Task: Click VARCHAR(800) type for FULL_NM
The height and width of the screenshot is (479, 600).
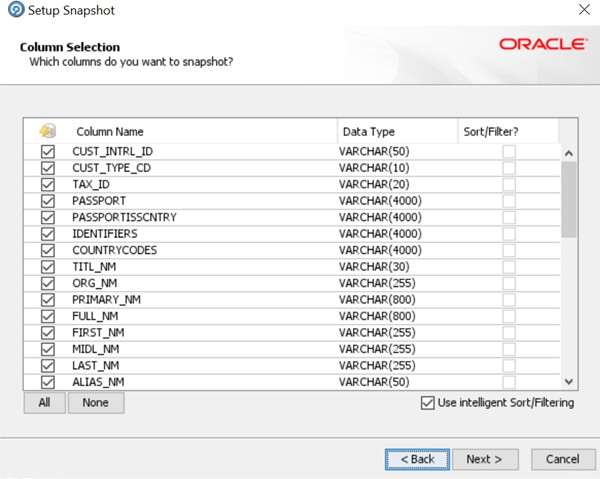Action: (x=377, y=316)
